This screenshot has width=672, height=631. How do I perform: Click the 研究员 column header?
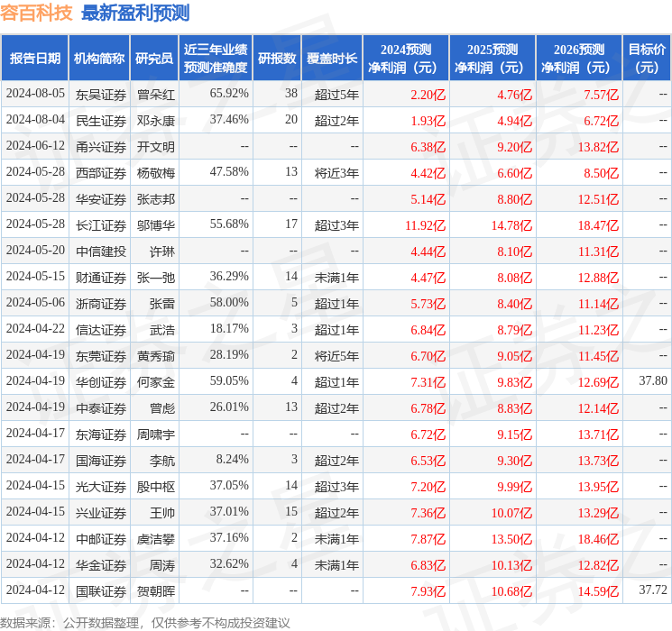[x=154, y=58]
